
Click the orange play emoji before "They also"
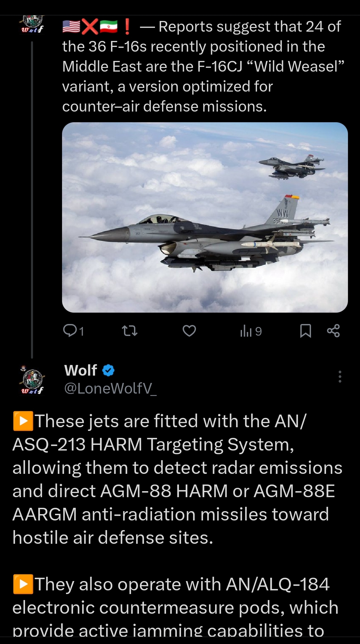click(x=23, y=584)
